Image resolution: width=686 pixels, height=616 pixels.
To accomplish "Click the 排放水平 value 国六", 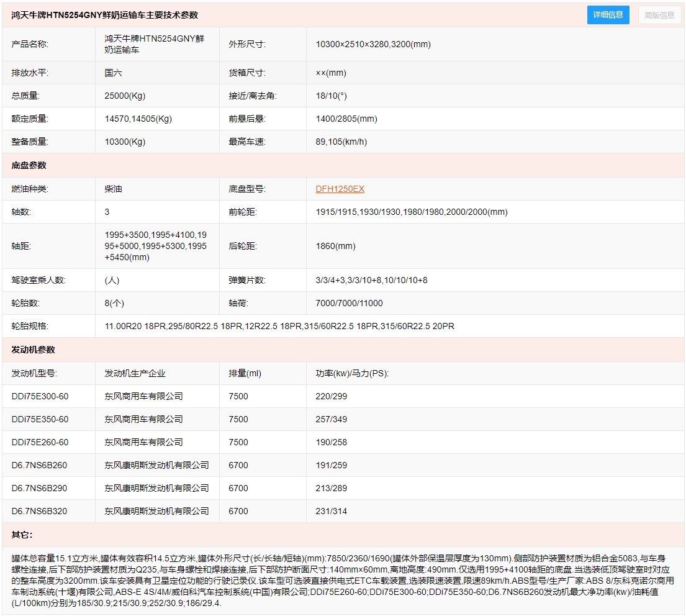I will pyautogui.click(x=114, y=73).
